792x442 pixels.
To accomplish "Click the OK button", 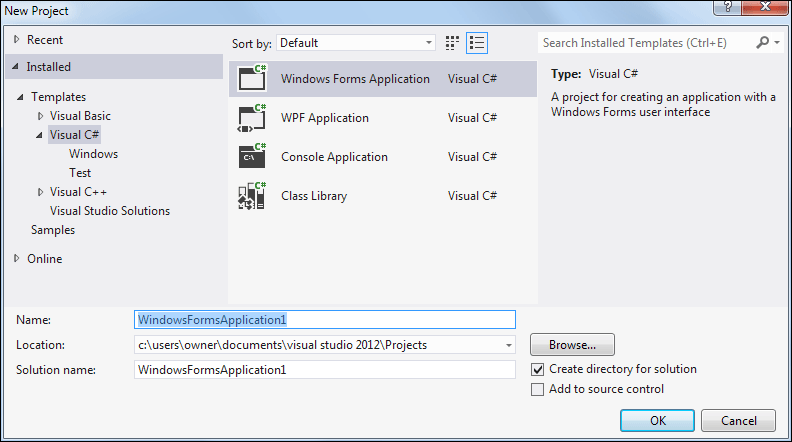I will point(657,420).
